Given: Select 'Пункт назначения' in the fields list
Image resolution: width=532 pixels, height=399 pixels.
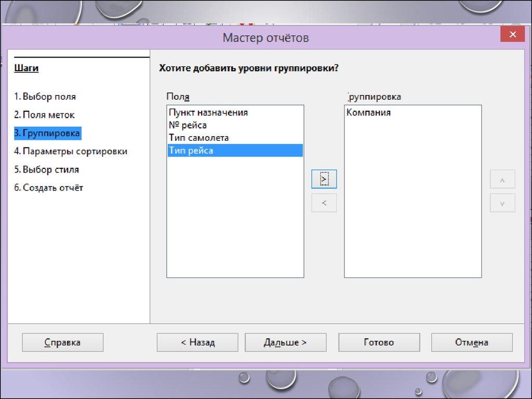Looking at the screenshot, I should (x=208, y=112).
